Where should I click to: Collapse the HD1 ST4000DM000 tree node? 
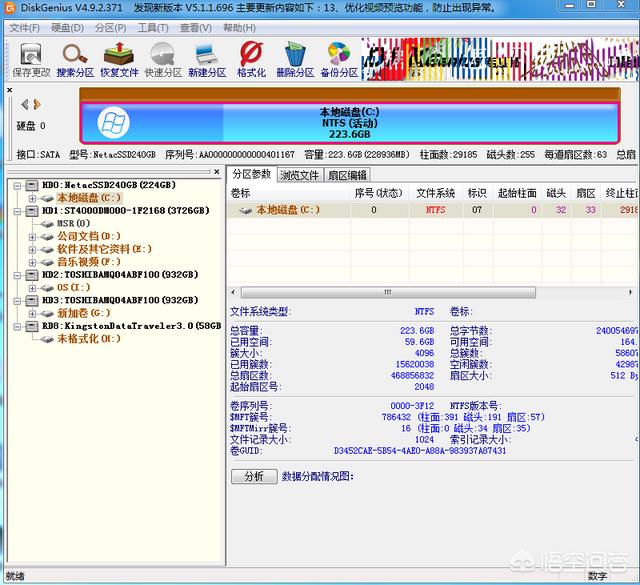click(17, 211)
